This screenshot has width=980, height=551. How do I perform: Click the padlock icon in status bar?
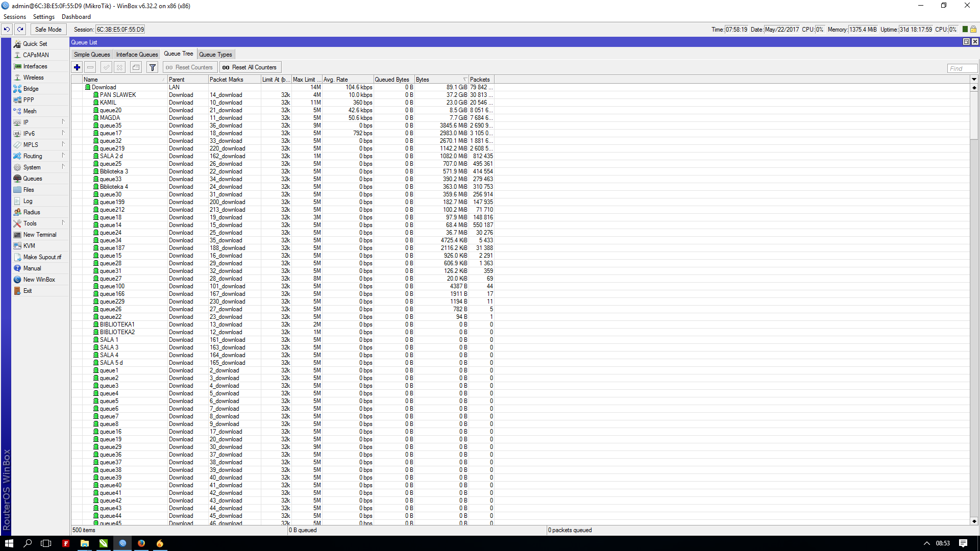[x=973, y=30]
